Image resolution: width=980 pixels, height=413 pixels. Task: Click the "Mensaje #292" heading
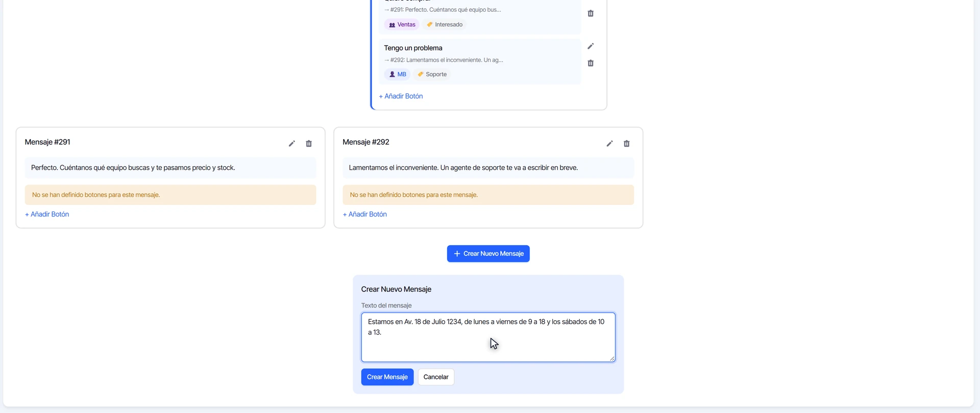[366, 142]
